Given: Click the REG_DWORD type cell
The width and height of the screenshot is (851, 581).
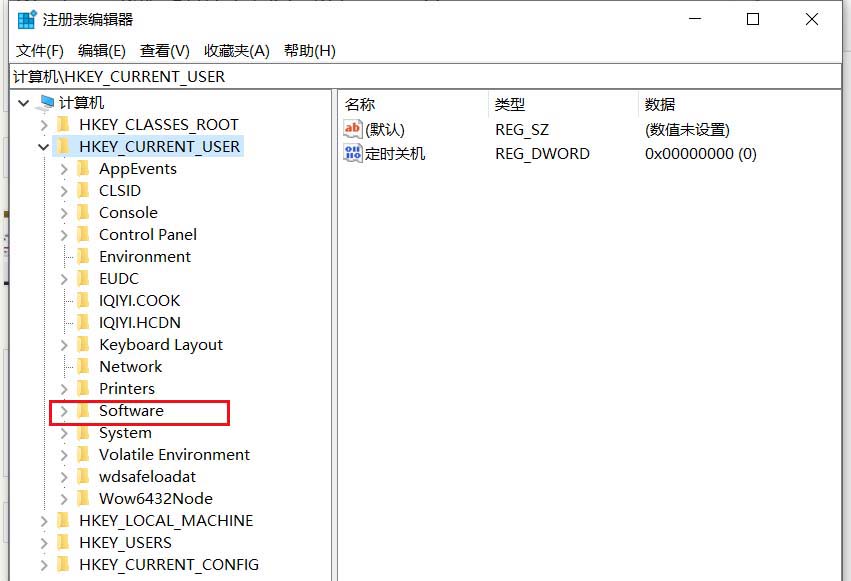Looking at the screenshot, I should coord(542,154).
